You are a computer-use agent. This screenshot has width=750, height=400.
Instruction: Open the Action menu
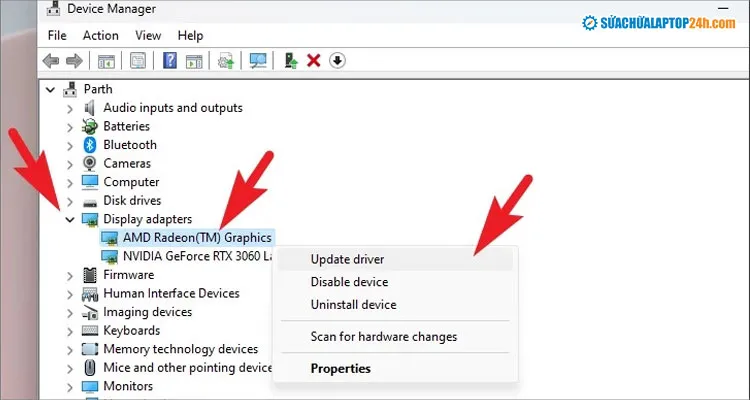100,35
